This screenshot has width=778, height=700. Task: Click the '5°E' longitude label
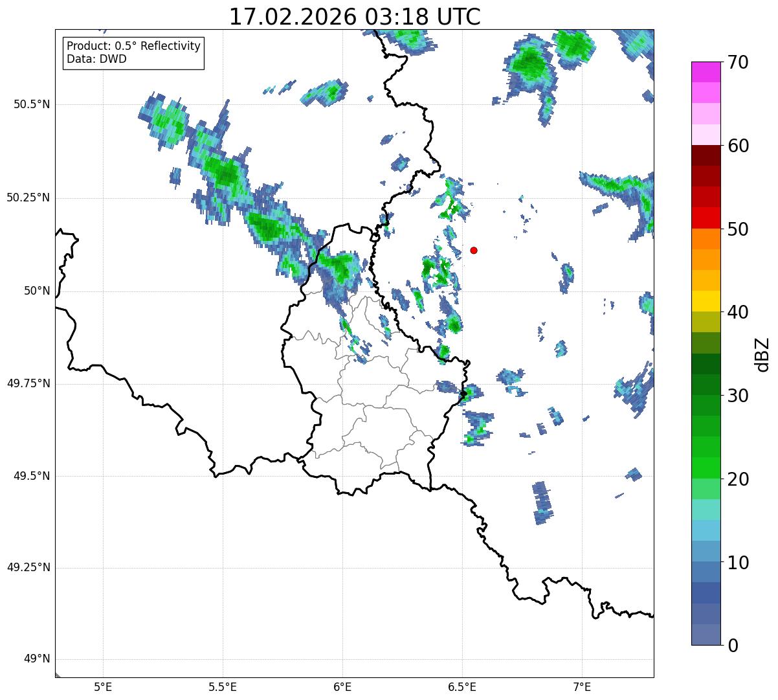click(103, 686)
